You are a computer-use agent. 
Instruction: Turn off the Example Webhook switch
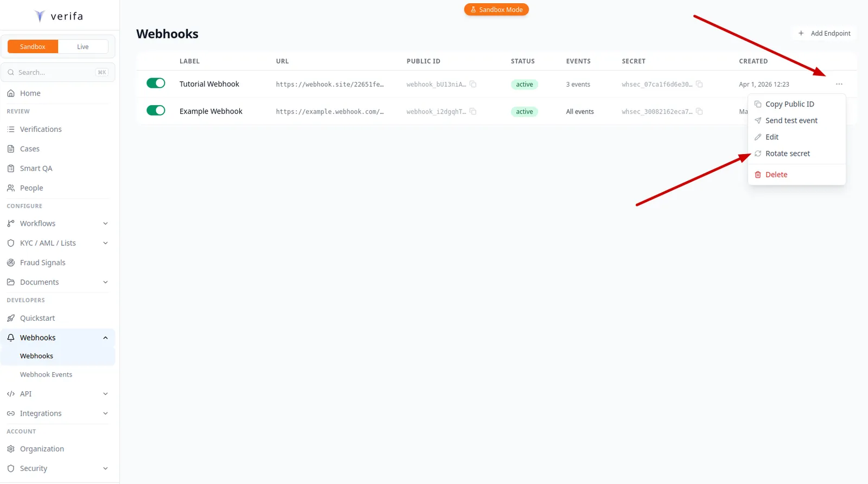pyautogui.click(x=156, y=110)
